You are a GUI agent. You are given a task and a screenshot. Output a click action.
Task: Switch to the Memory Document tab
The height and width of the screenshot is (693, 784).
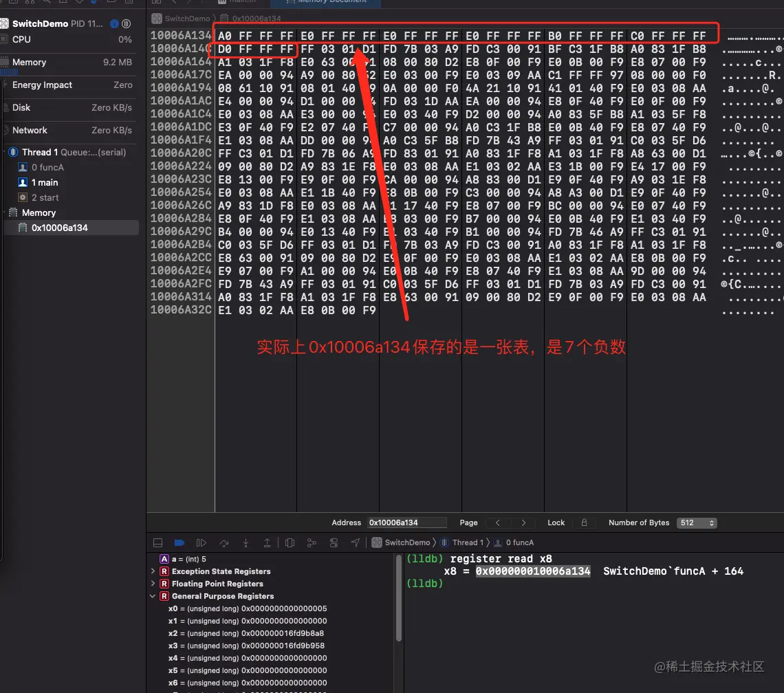(x=325, y=3)
